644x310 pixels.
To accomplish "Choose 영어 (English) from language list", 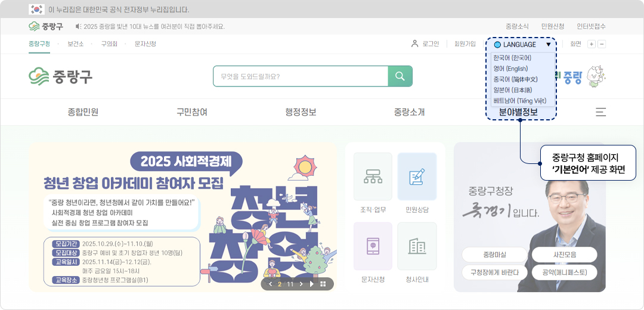I will (510, 69).
